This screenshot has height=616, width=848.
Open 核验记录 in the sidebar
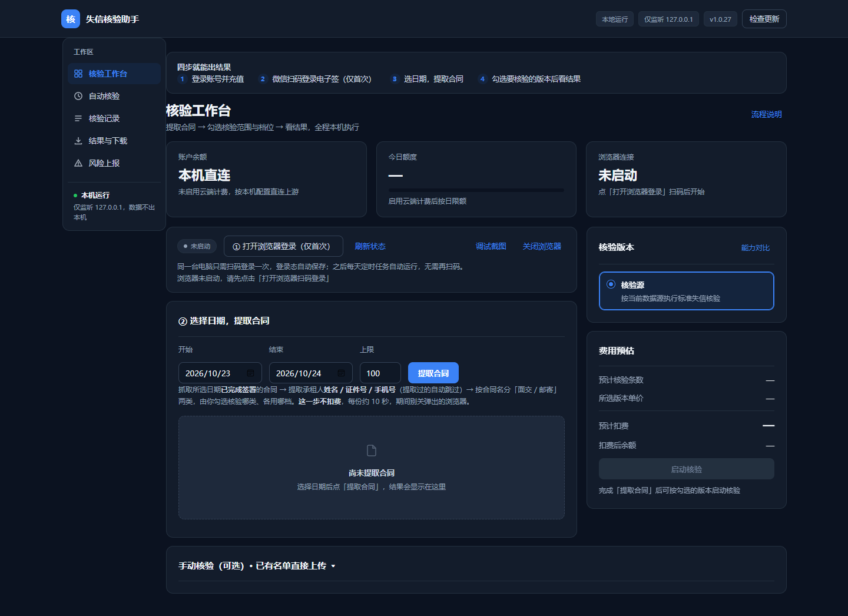pos(114,118)
